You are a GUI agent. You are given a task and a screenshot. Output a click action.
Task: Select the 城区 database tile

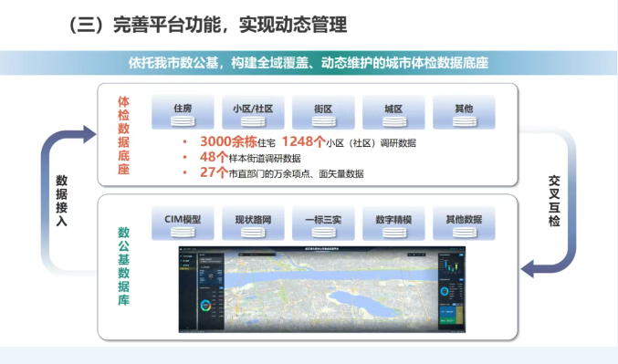(393, 112)
